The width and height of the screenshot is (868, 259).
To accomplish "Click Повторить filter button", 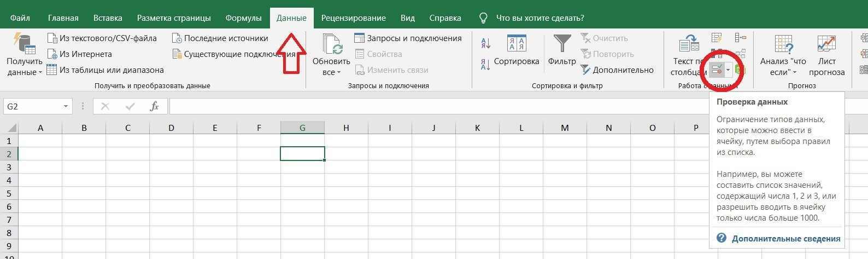I will point(607,54).
